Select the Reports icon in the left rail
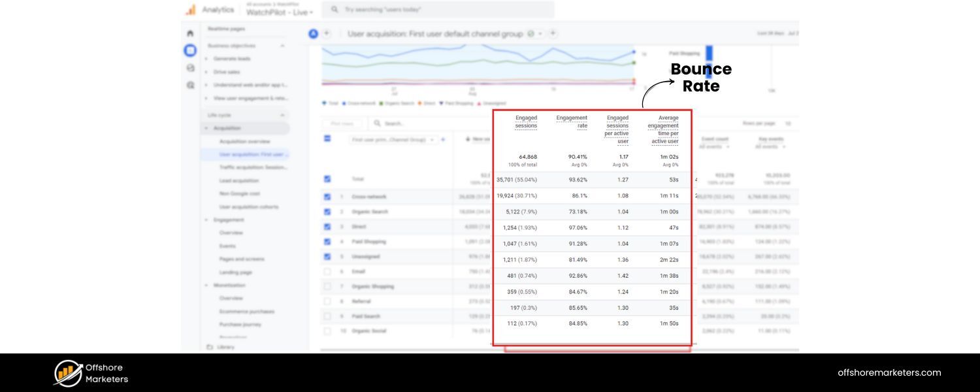The height and width of the screenshot is (392, 980). click(190, 49)
